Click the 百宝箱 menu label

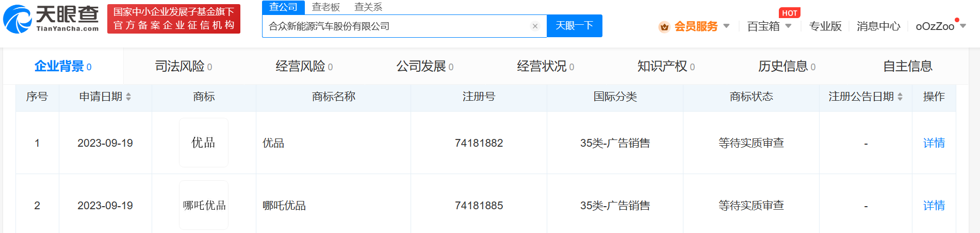pyautogui.click(x=763, y=26)
